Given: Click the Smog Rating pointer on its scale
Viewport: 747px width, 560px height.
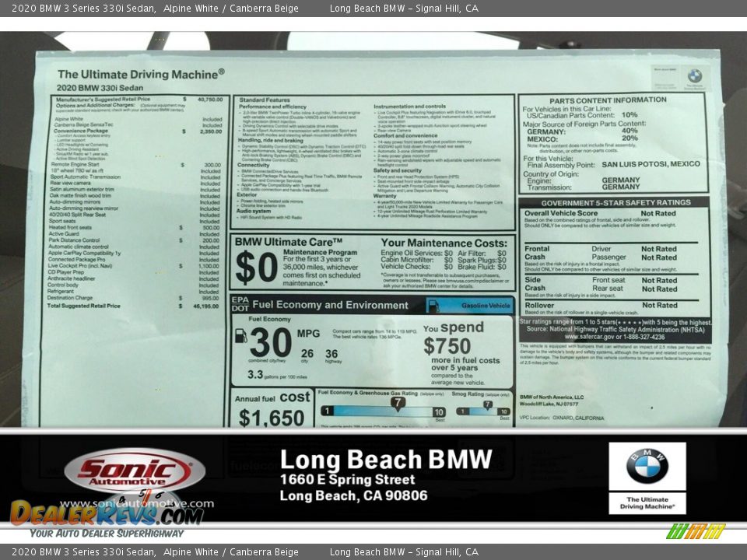Looking at the screenshot, I should [488, 404].
